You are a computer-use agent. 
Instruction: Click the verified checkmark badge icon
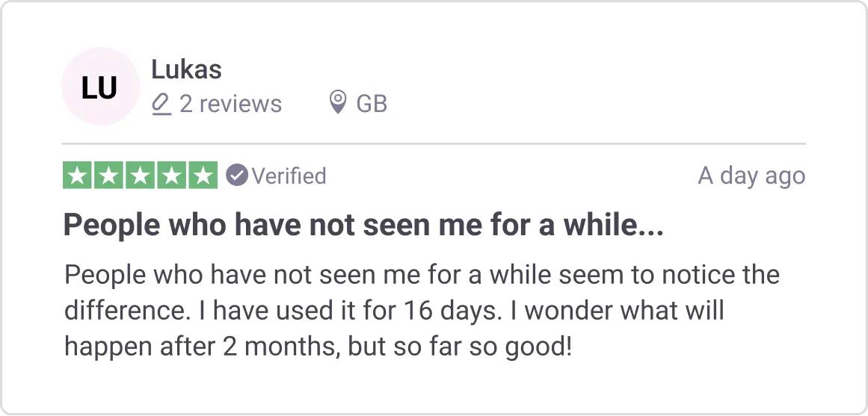pyautogui.click(x=237, y=176)
